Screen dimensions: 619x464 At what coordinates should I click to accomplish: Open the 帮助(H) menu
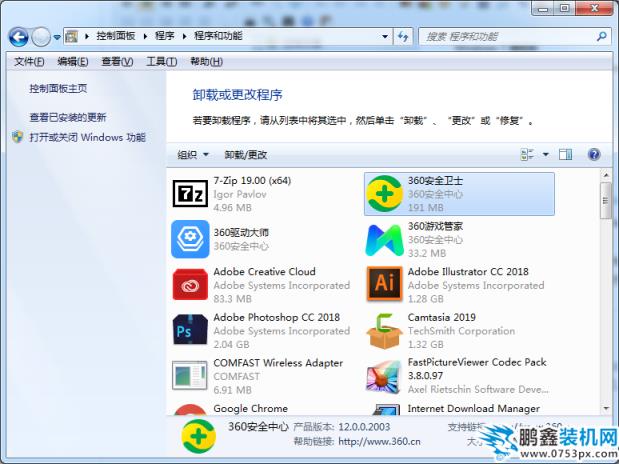(206, 62)
